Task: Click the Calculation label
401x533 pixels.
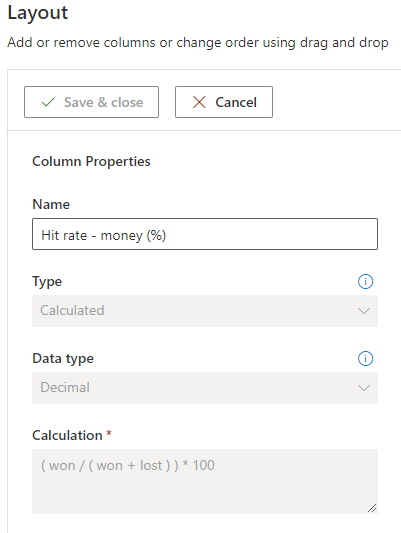Action: (67, 435)
